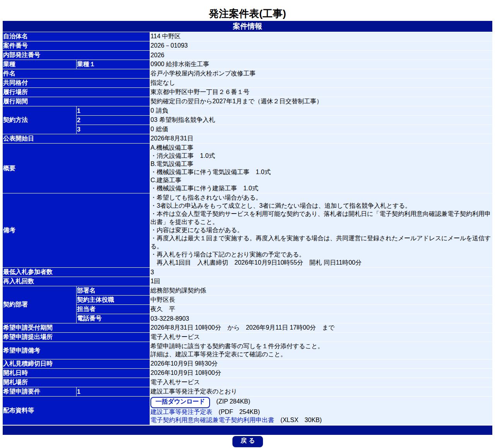Click the 戻る button
The image size is (495, 448).
click(x=247, y=441)
